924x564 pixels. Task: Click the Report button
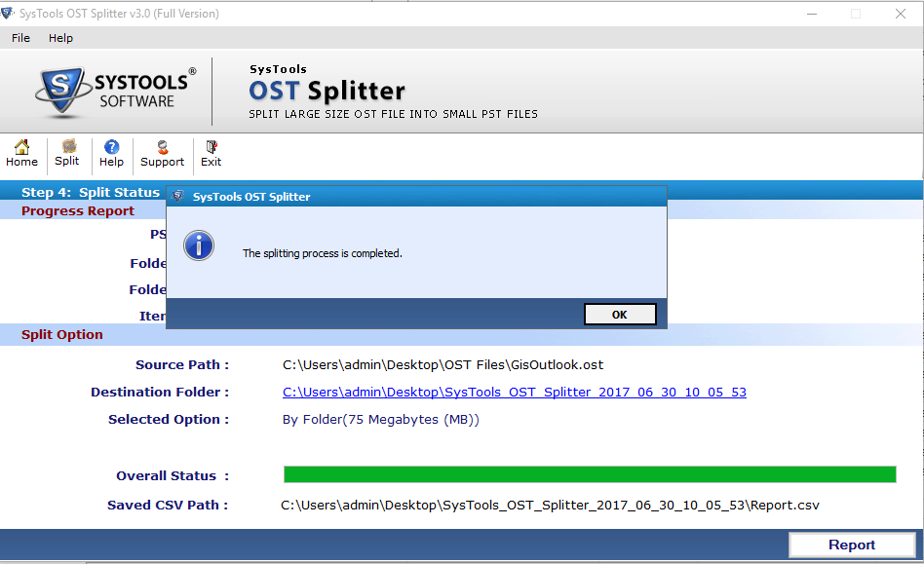coord(852,545)
